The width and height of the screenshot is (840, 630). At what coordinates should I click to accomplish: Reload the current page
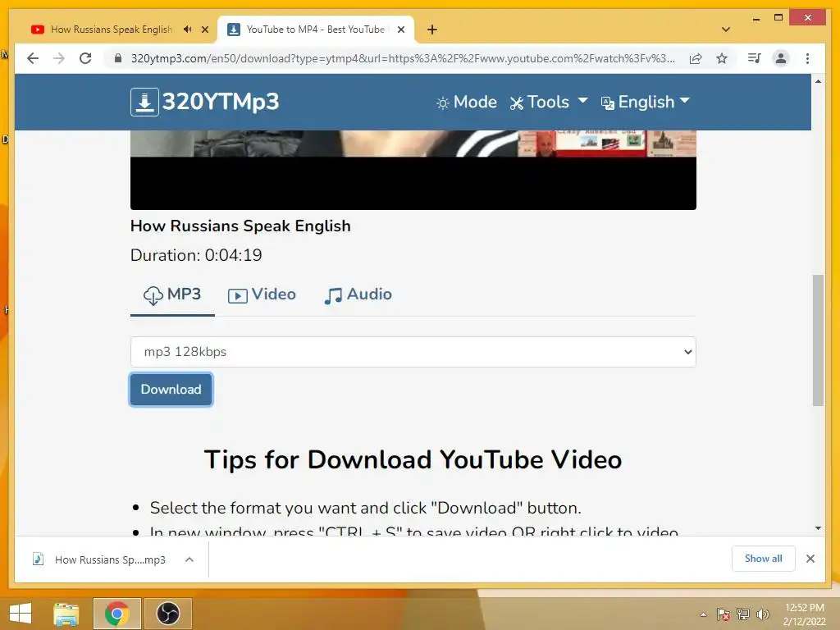point(85,58)
